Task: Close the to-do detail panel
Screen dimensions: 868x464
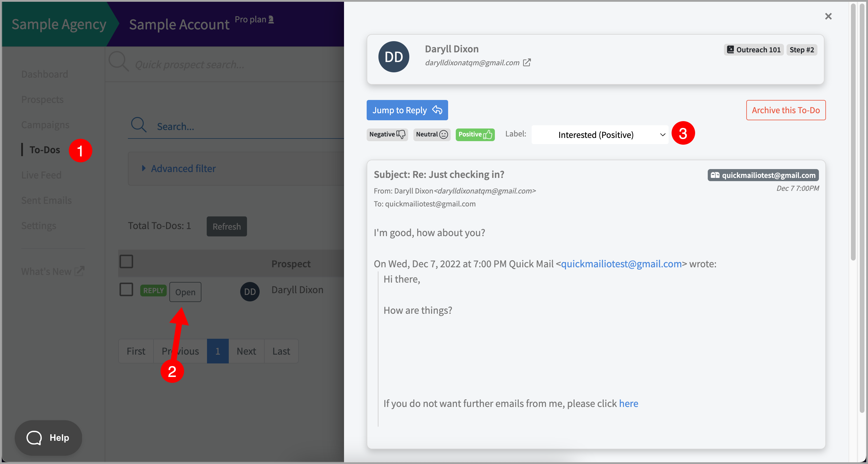Action: (828, 16)
